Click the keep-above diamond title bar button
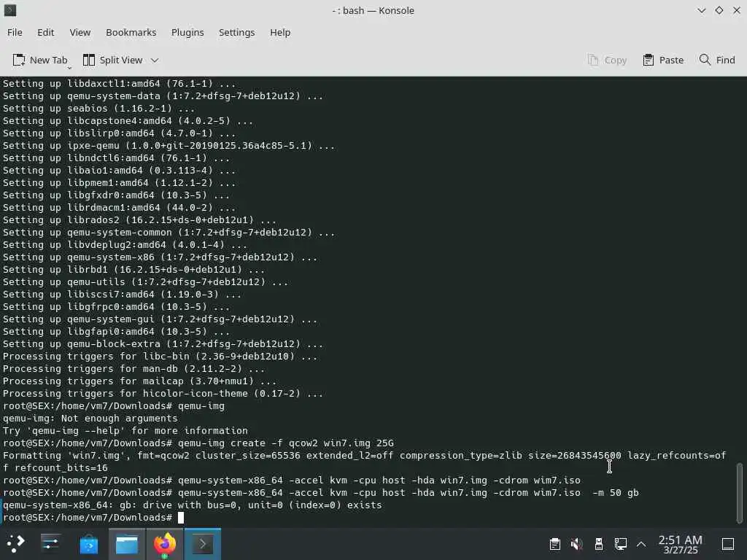Image resolution: width=747 pixels, height=560 pixels. click(x=719, y=10)
